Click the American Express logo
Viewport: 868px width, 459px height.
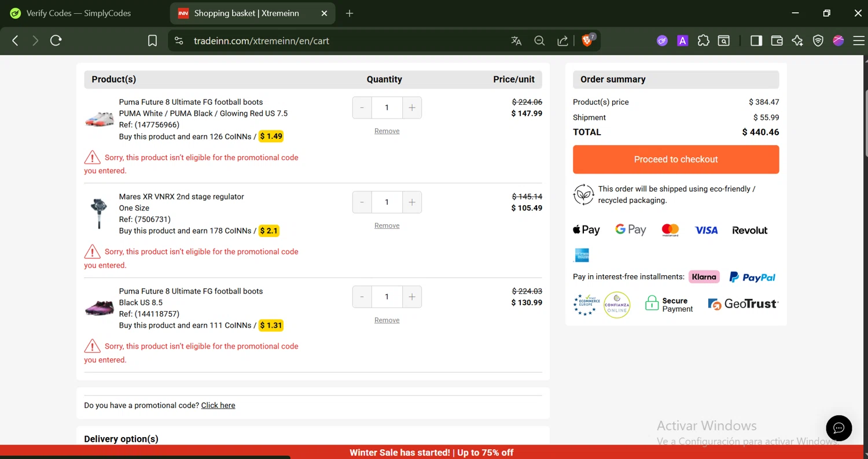[x=582, y=255]
